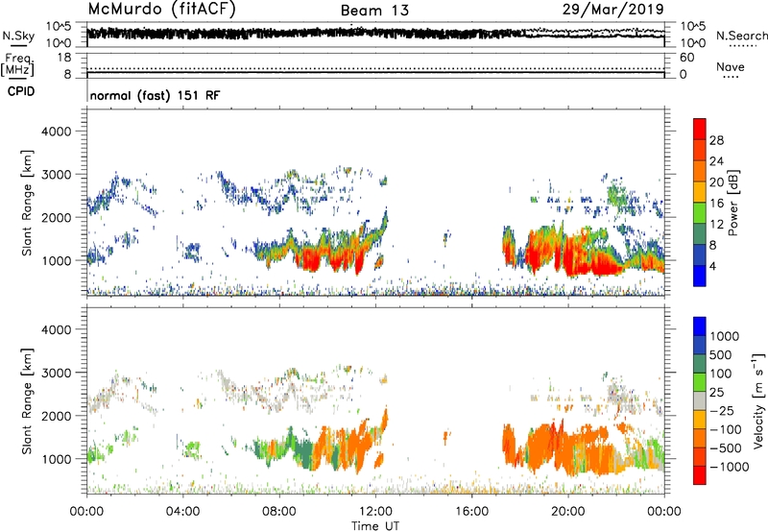Select the 4 label on Power colorbar
Screen dimensions: 768x532
click(713, 266)
